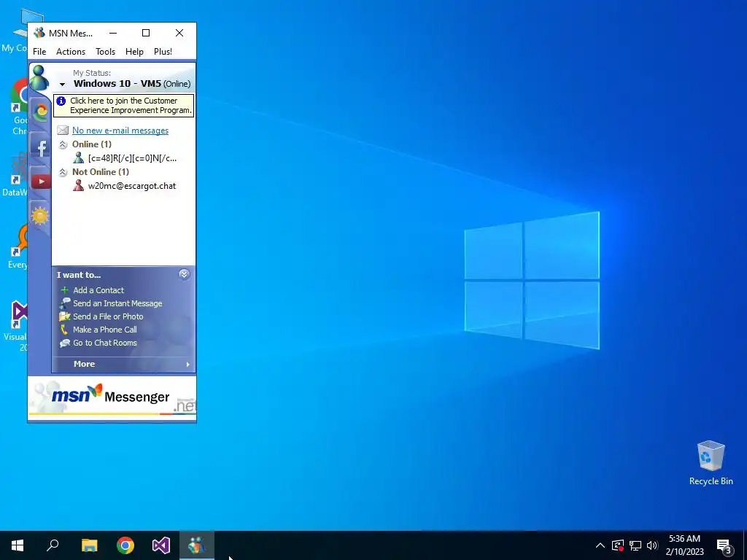The width and height of the screenshot is (747, 560).
Task: Select contact w20mc@escargot.chat
Action: (132, 186)
